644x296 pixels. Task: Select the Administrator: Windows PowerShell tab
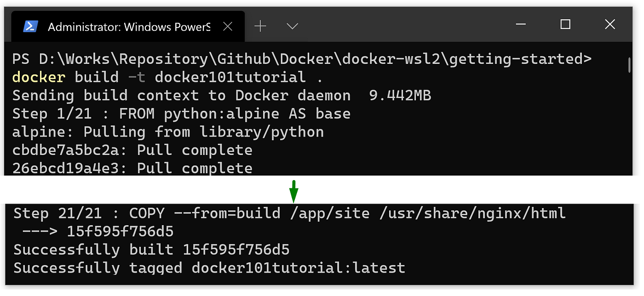(x=129, y=26)
